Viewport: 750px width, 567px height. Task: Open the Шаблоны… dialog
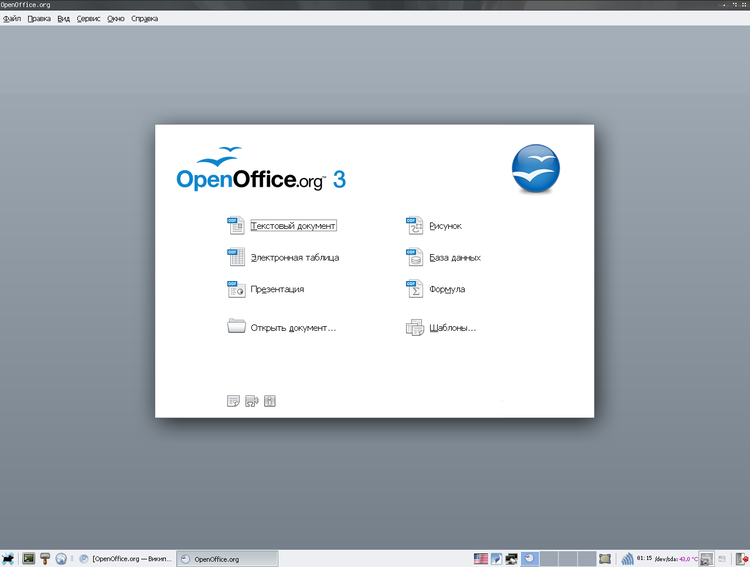[x=452, y=328]
